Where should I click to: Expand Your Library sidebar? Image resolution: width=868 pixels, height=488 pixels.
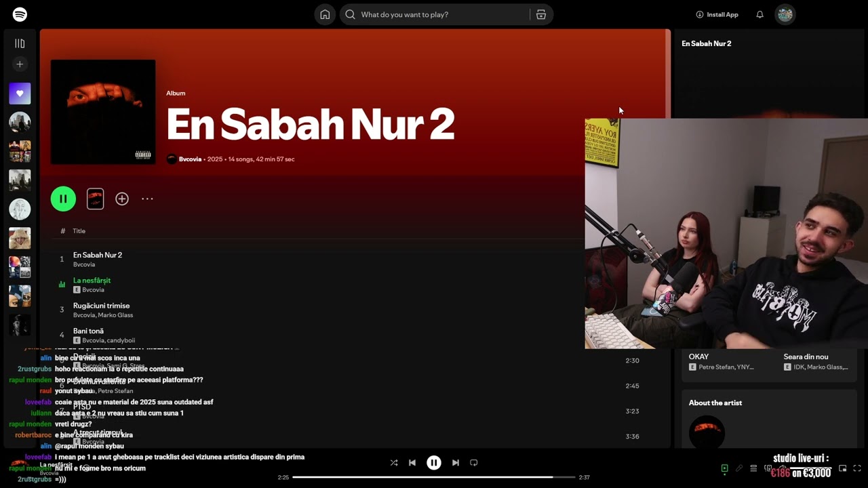[20, 43]
